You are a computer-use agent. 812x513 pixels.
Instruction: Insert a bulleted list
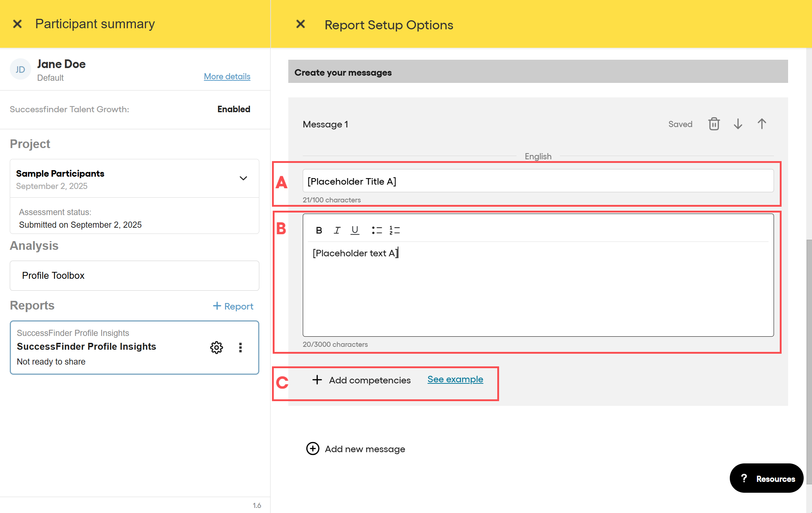[x=377, y=230]
